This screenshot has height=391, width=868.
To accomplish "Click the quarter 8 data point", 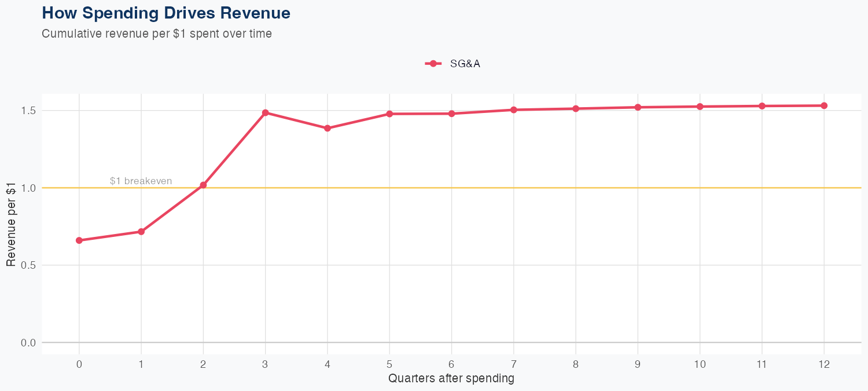I will [576, 109].
